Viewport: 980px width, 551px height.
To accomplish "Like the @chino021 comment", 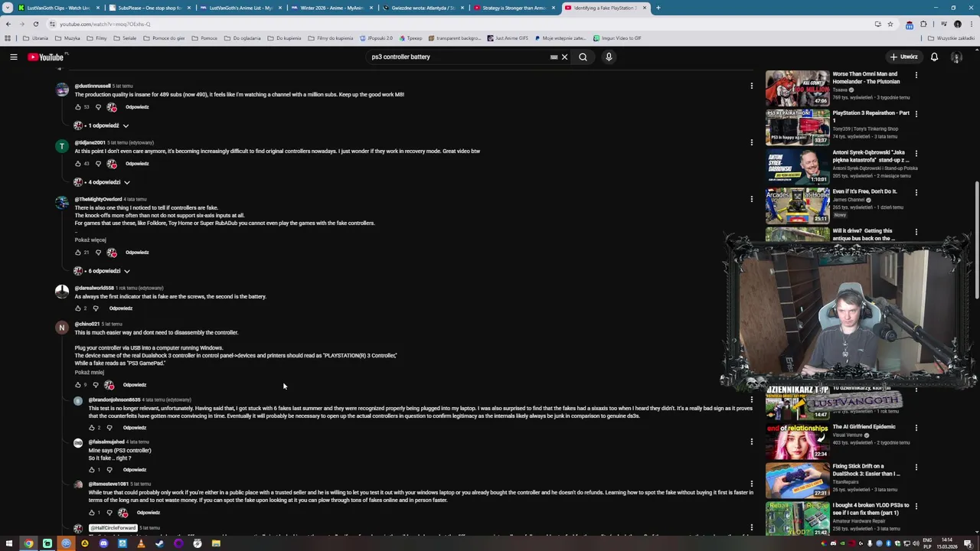I will (x=78, y=385).
